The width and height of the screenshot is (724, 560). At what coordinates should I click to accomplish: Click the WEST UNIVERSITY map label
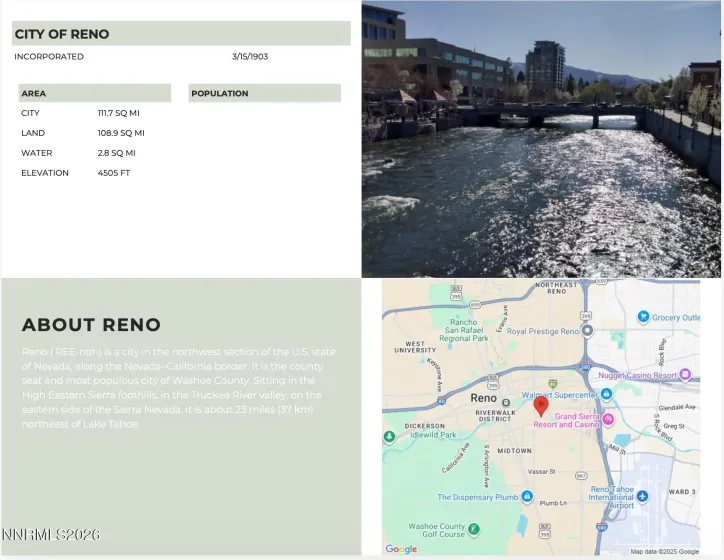pyautogui.click(x=415, y=347)
